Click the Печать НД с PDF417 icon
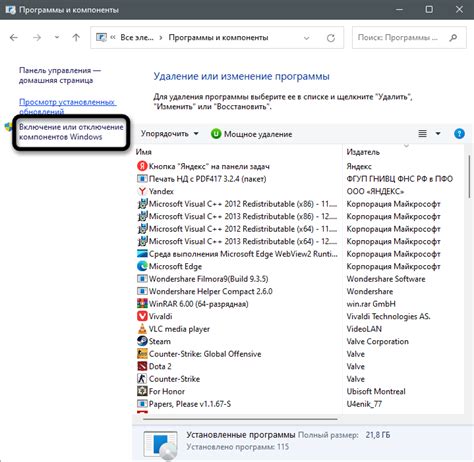 pyautogui.click(x=142, y=179)
